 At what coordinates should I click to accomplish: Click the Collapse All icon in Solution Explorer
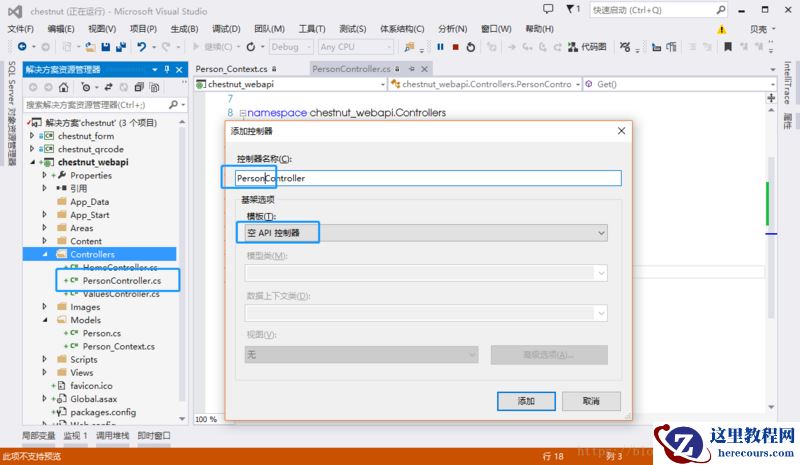[139, 87]
